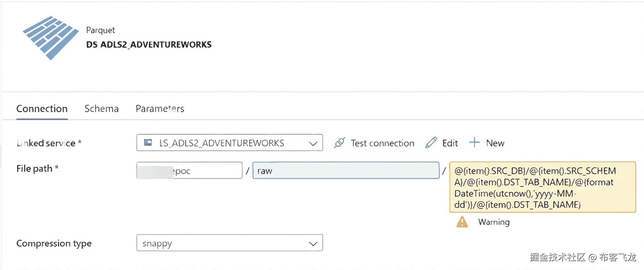This screenshot has height=270, width=644.
Task: Expand the Compression type chevron arrow
Action: coord(313,244)
